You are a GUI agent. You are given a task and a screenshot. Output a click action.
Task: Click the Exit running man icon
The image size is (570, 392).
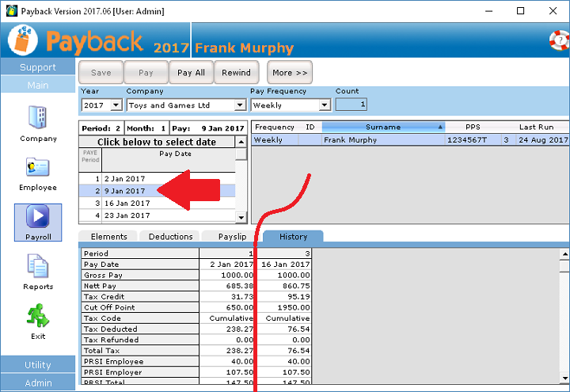(38, 316)
